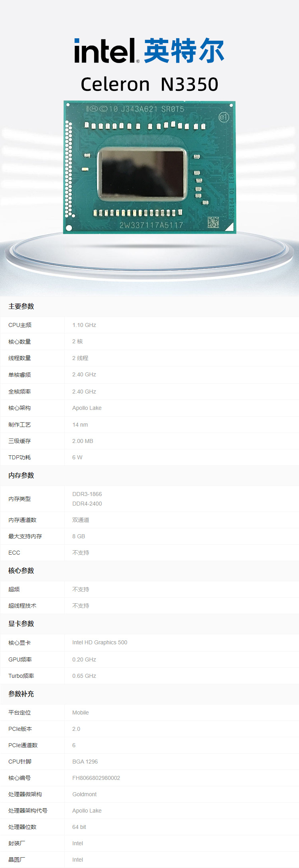Click the Celeron N3350 chip photo
Image resolution: width=299 pixels, height=868 pixels.
coord(149,167)
